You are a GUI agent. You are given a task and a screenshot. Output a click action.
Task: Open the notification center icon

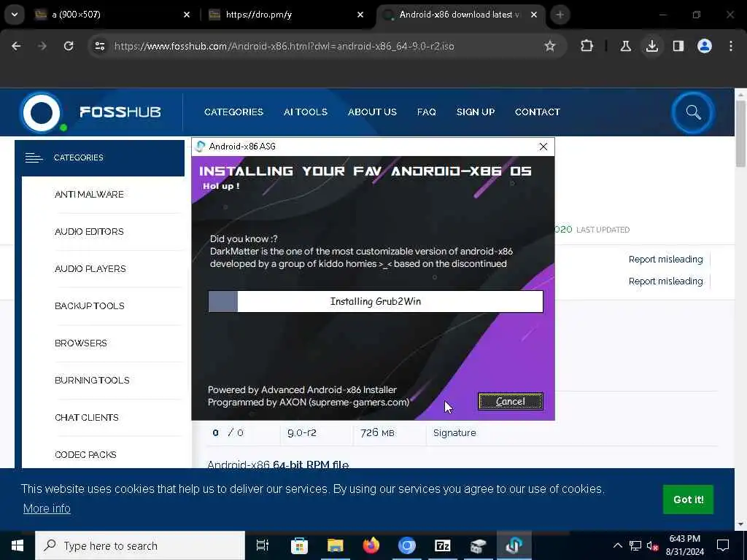(723, 545)
